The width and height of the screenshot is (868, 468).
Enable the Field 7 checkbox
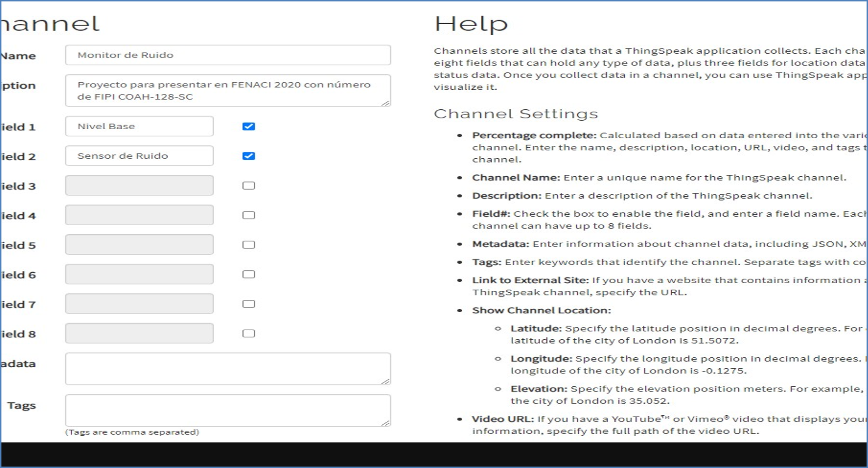click(249, 304)
